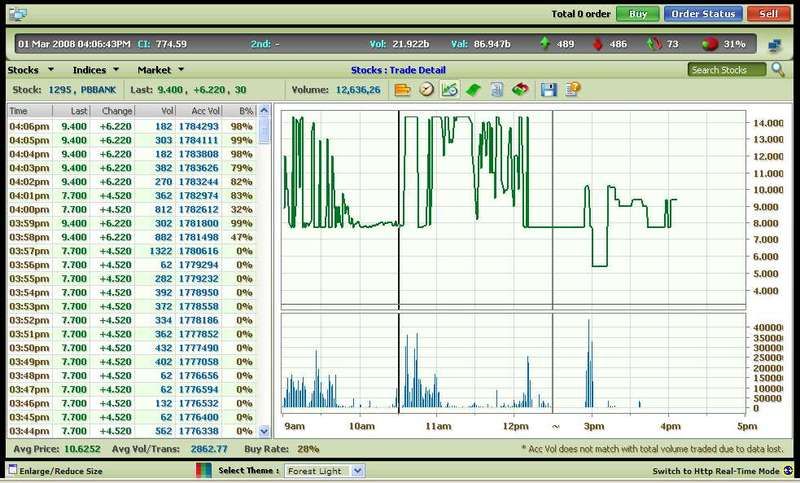Sort by the Acc Vol column header
The image size is (800, 483).
pyautogui.click(x=199, y=111)
